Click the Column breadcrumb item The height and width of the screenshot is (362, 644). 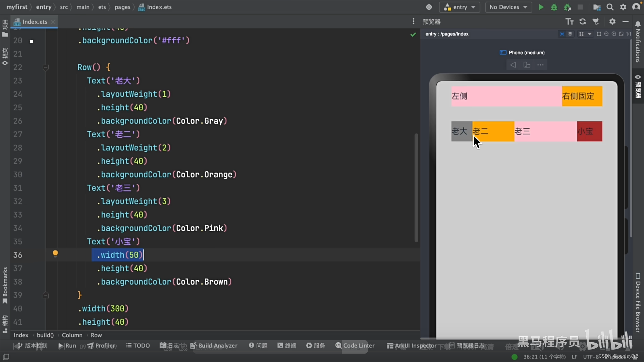pos(72,335)
